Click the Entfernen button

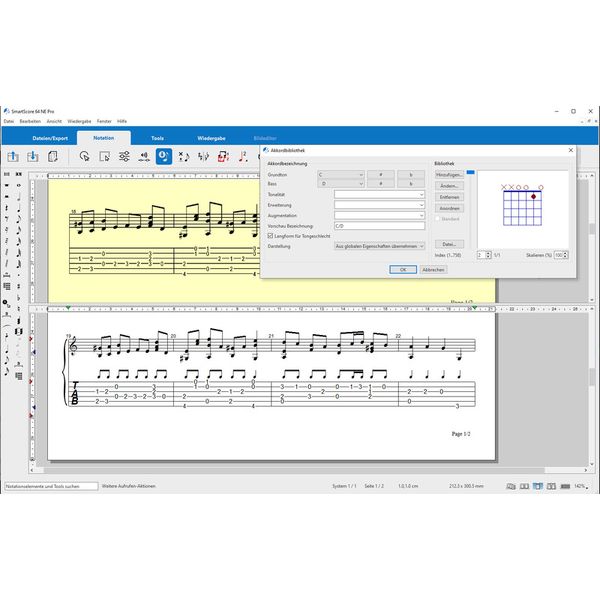pos(449,197)
